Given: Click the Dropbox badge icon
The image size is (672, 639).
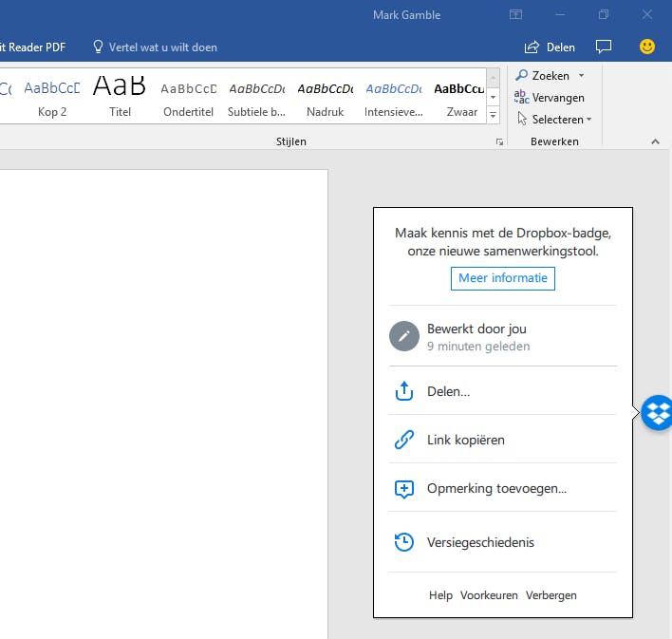Looking at the screenshot, I should point(657,412).
